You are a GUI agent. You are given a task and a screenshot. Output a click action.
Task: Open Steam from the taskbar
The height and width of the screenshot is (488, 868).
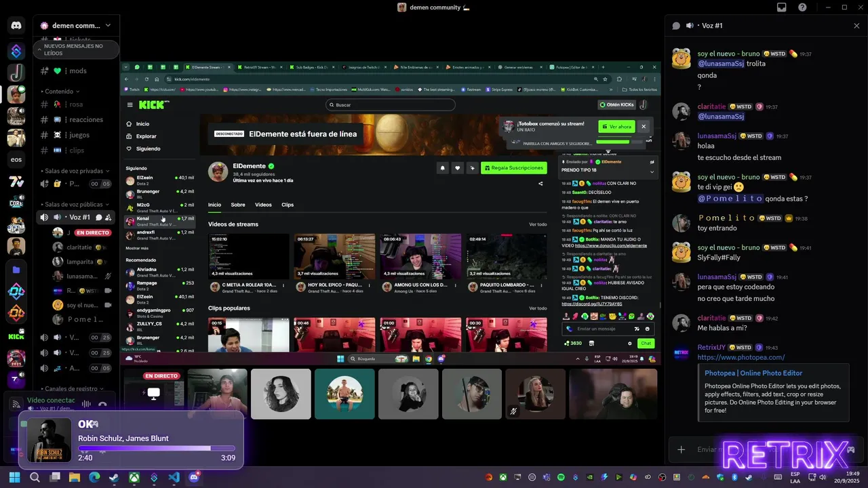tap(113, 477)
